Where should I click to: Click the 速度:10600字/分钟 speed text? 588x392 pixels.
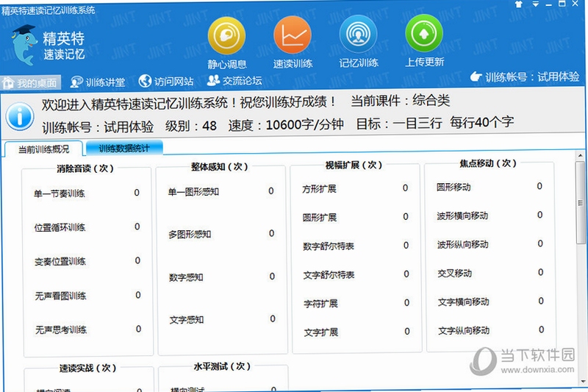[286, 124]
